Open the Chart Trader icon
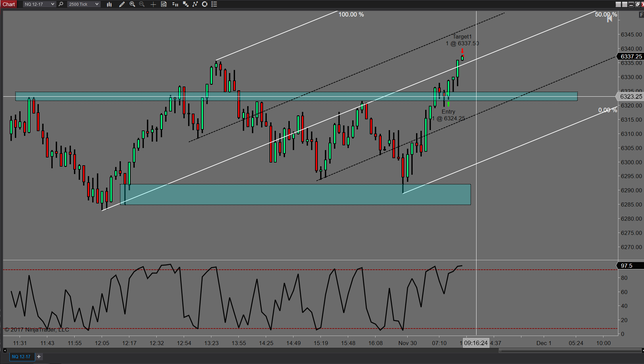The height and width of the screenshot is (364, 644). click(175, 4)
